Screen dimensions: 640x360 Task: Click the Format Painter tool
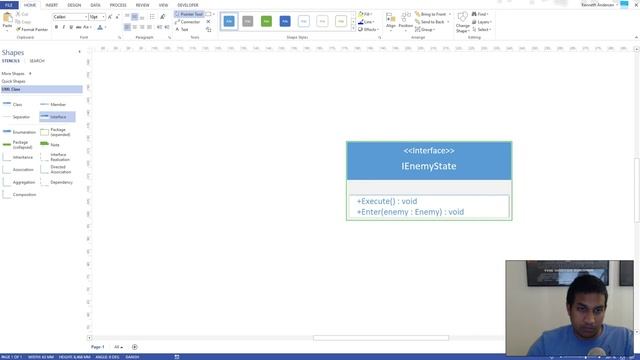point(32,29)
